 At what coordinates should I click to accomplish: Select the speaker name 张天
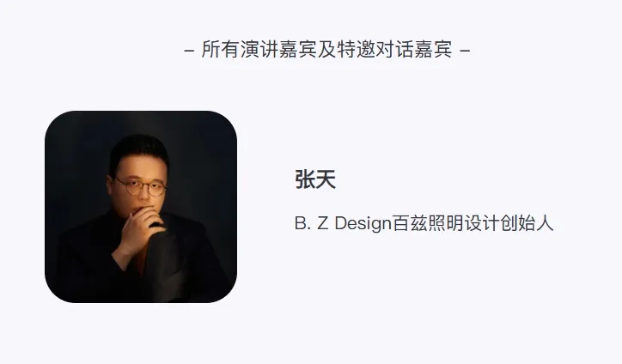point(315,179)
